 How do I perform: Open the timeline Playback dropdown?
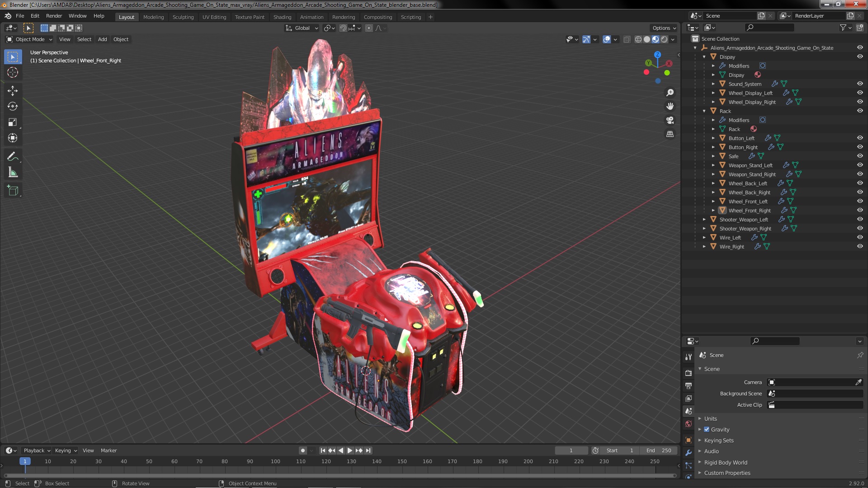37,450
